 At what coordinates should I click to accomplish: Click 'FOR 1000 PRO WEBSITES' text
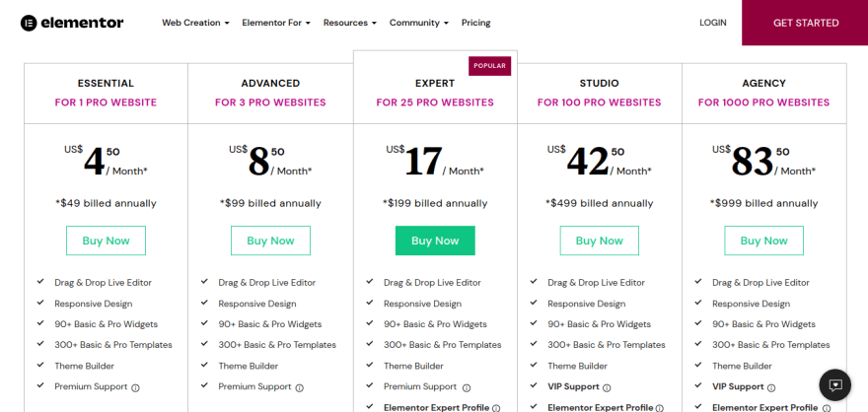(x=763, y=103)
